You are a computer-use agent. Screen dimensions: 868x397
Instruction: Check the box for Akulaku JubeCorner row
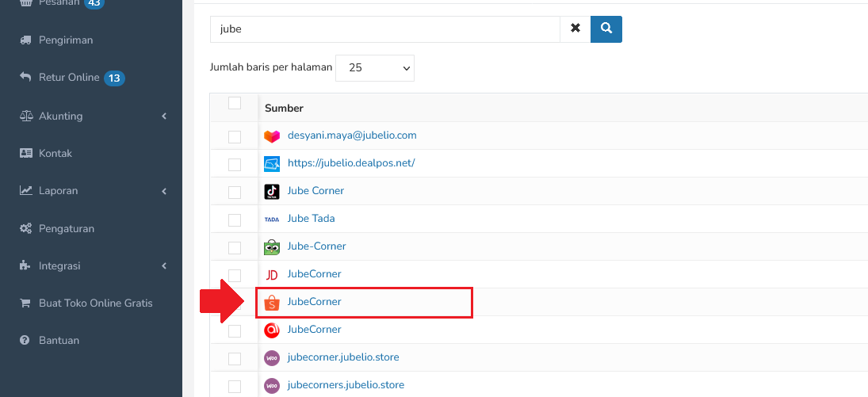point(235,330)
